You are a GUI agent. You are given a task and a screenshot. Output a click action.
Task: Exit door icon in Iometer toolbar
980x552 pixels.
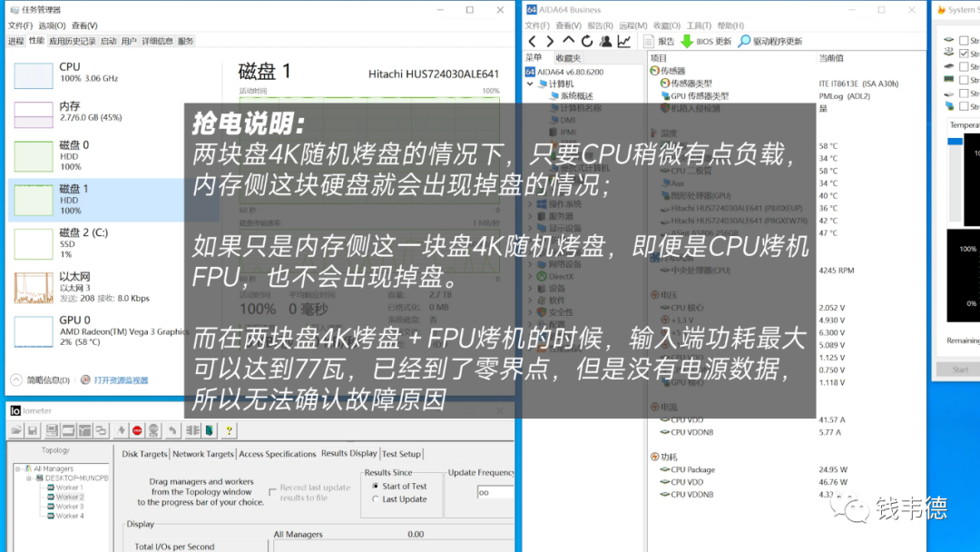tap(210, 430)
